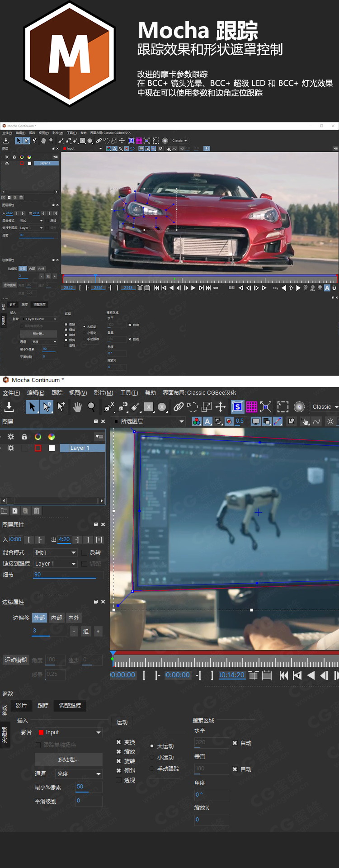Image resolution: width=339 pixels, height=868 pixels.
Task: Click the lock icon in layer header
Action: (x=24, y=437)
